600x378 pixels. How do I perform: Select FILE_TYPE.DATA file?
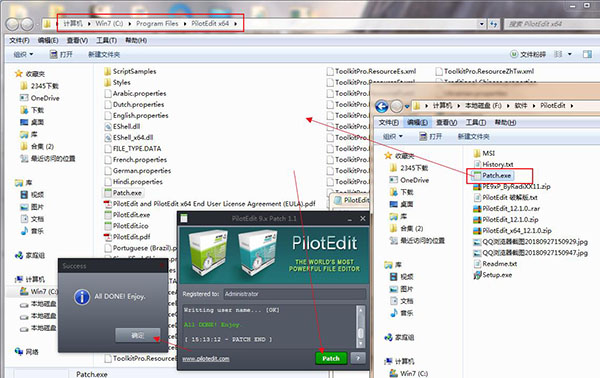(x=133, y=148)
